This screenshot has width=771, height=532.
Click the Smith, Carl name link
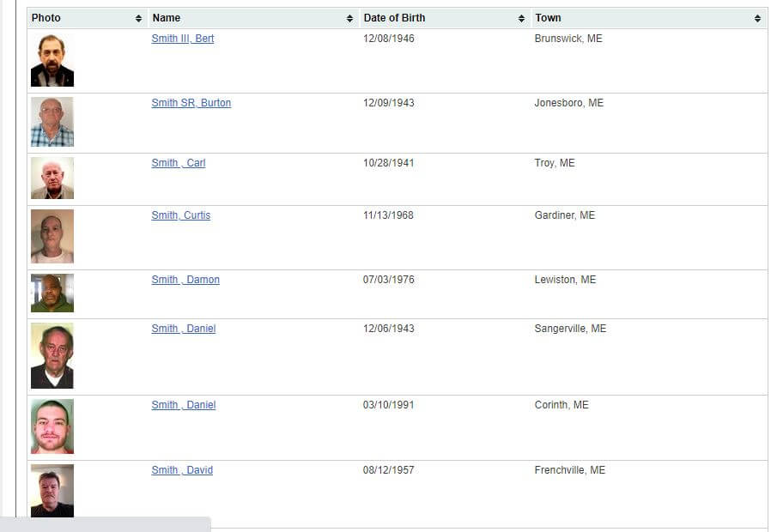point(179,163)
